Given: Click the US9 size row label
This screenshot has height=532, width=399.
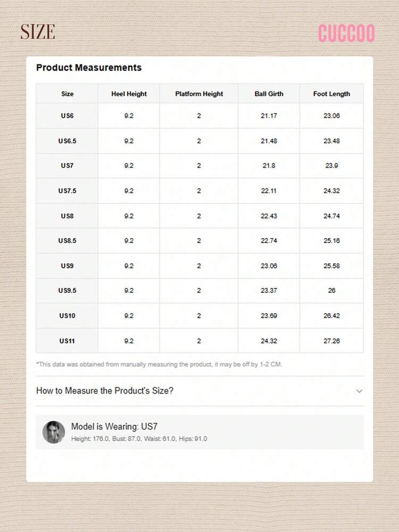Looking at the screenshot, I should coord(68,266).
